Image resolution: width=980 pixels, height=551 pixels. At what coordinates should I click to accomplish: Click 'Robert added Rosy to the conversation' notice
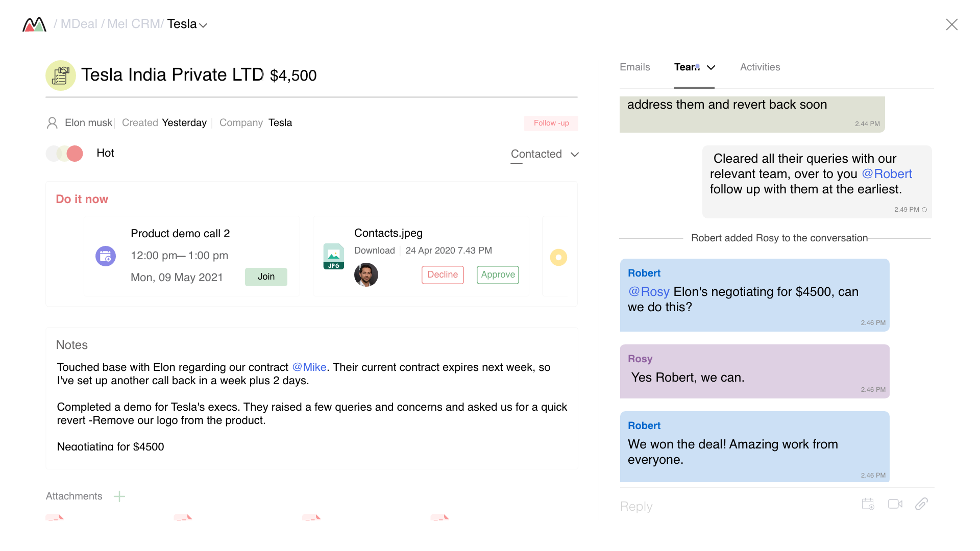[x=779, y=238]
